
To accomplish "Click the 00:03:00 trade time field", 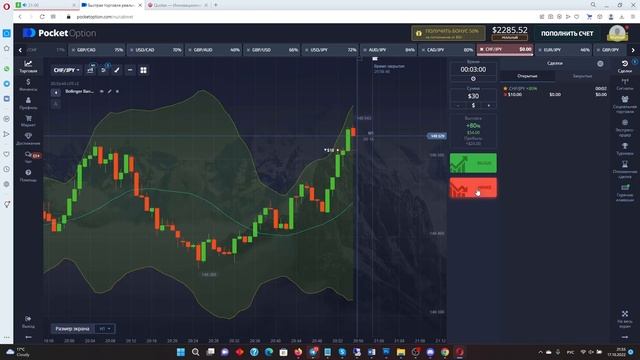I will 473,69.
